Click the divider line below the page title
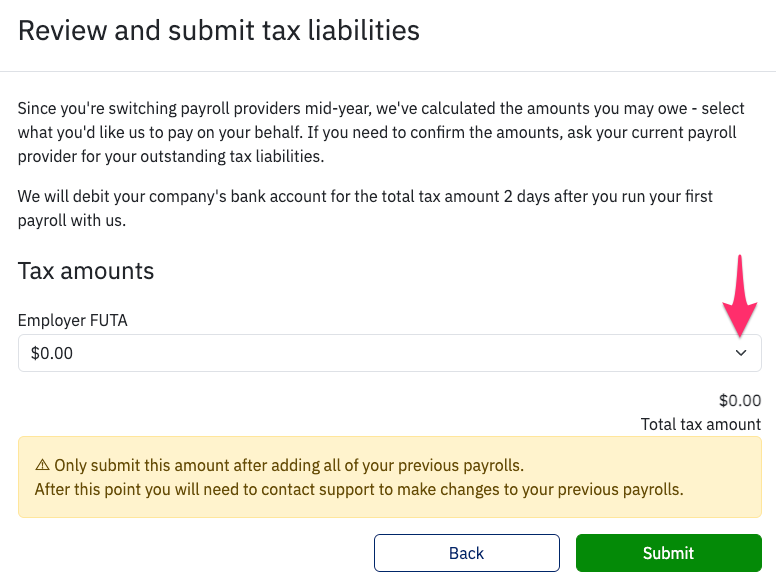This screenshot has width=776, height=587. pos(388,71)
